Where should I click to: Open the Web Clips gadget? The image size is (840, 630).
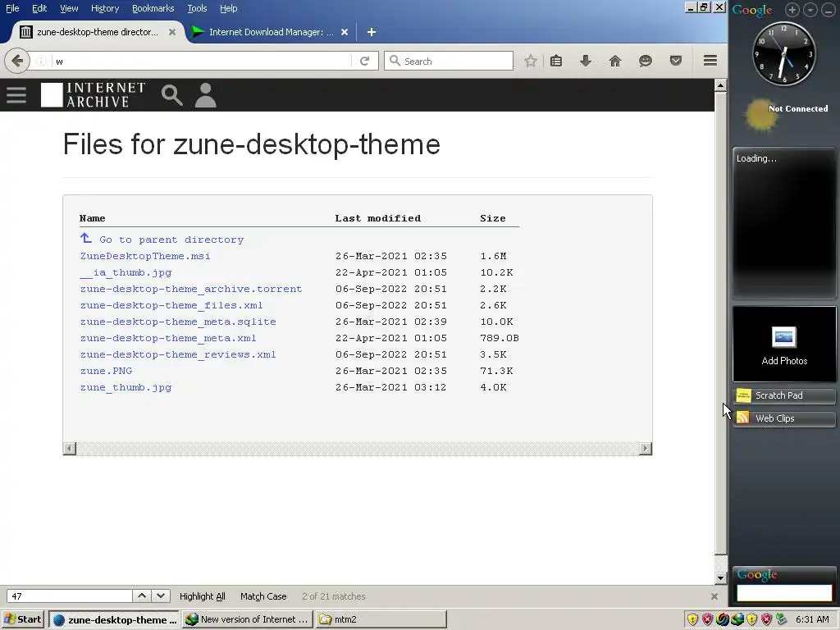(784, 418)
